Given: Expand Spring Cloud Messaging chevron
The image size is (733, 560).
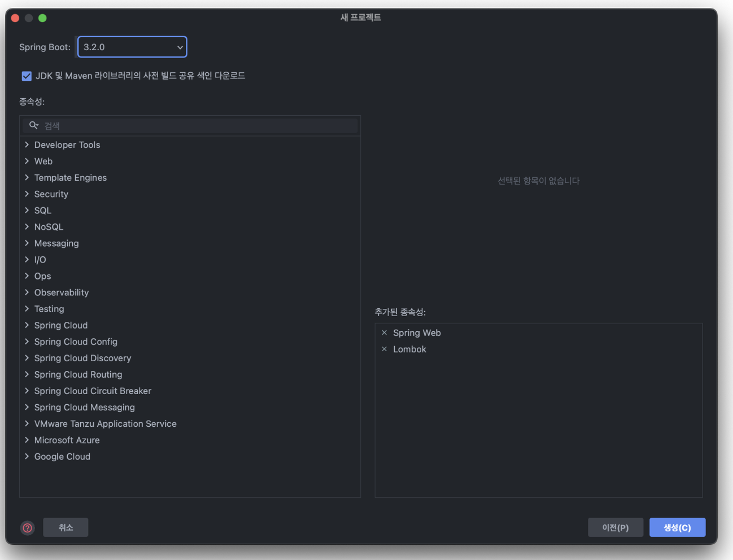Looking at the screenshot, I should (27, 407).
